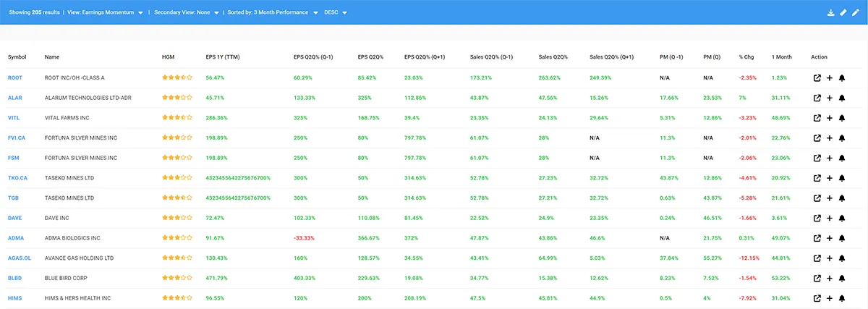
Task: Add TGB using plus icon
Action: tap(830, 198)
